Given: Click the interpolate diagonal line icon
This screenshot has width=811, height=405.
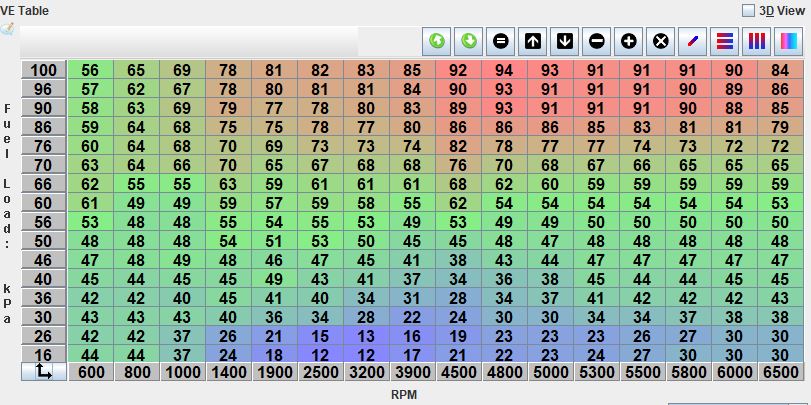Looking at the screenshot, I should coord(693,41).
